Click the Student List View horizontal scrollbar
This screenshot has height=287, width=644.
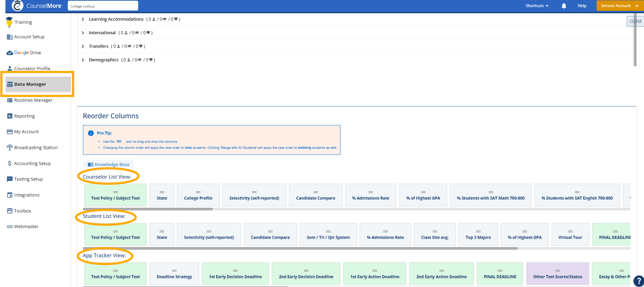[x=300, y=248]
